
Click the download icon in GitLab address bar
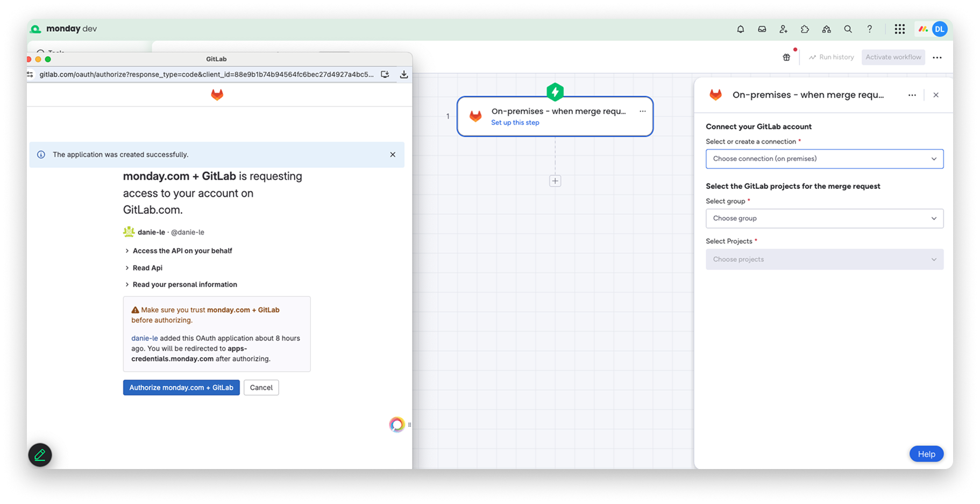[403, 74]
